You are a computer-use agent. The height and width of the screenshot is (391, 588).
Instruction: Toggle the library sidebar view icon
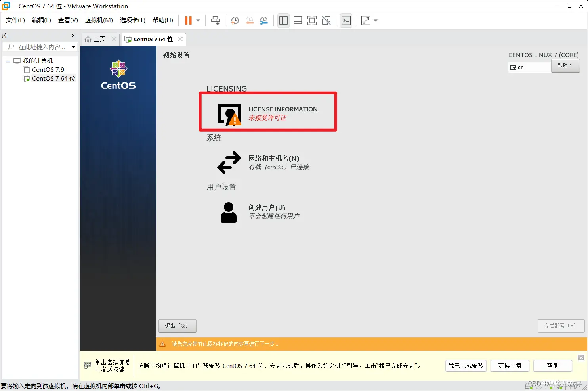283,21
